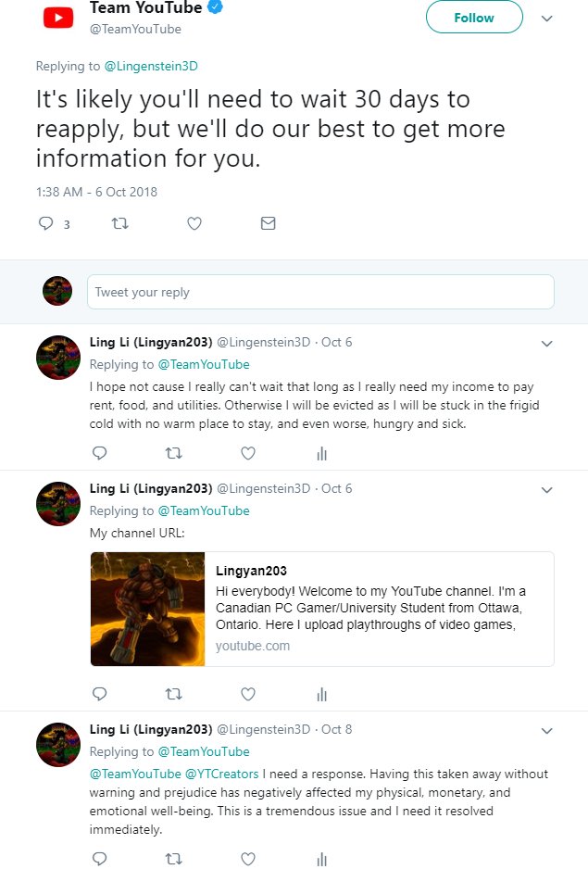Open Lingyan203 YouTube channel card thumbnail
Image resolution: width=588 pixels, height=869 pixels.
[147, 609]
